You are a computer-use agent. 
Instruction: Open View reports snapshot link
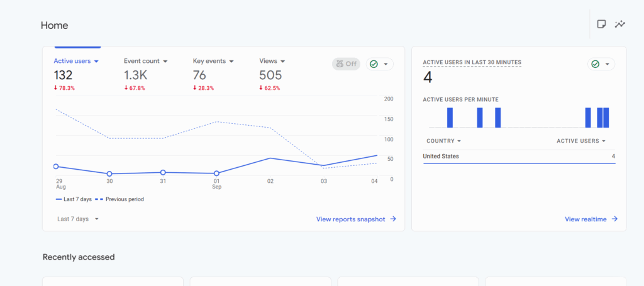click(x=356, y=219)
